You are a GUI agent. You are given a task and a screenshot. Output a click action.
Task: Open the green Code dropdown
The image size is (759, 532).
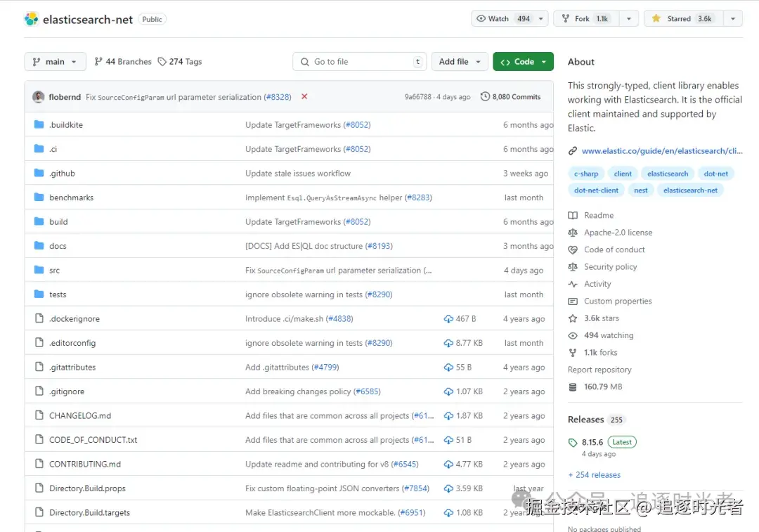point(524,61)
